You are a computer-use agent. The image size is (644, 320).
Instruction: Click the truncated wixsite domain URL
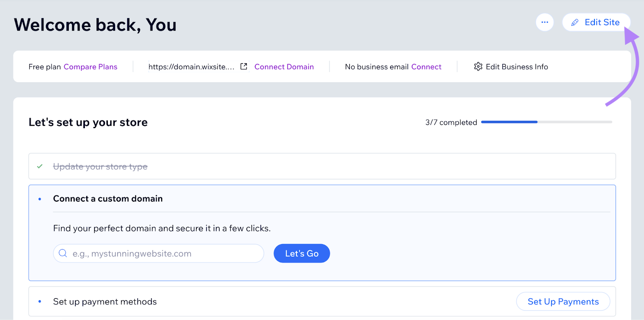click(x=191, y=67)
